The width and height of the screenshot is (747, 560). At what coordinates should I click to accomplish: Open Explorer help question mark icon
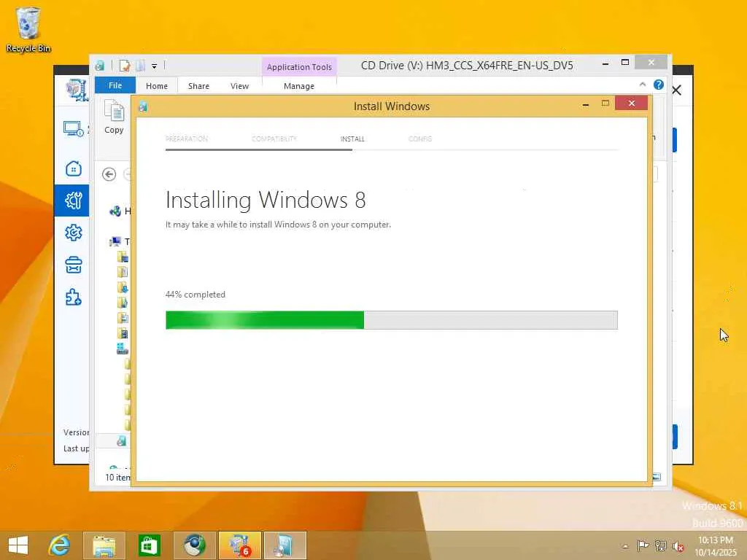659,85
